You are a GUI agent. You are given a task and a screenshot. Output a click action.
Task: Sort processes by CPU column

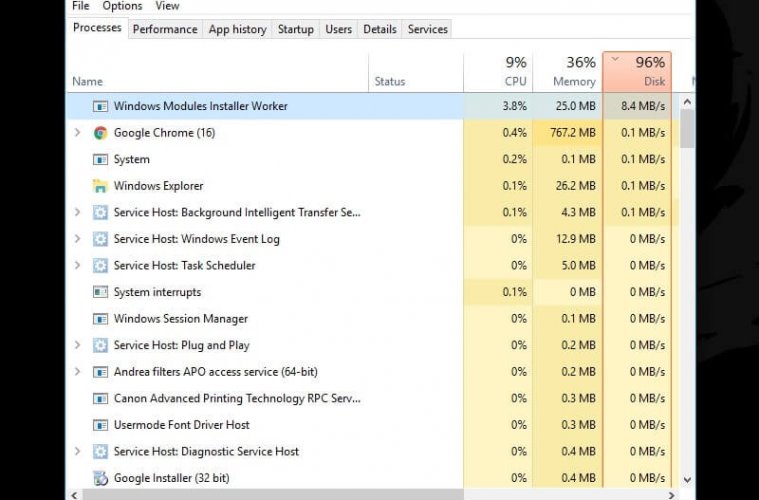coord(498,72)
